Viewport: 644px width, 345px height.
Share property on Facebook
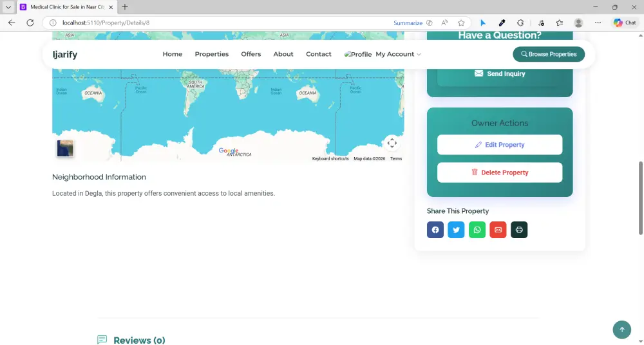[435, 230]
